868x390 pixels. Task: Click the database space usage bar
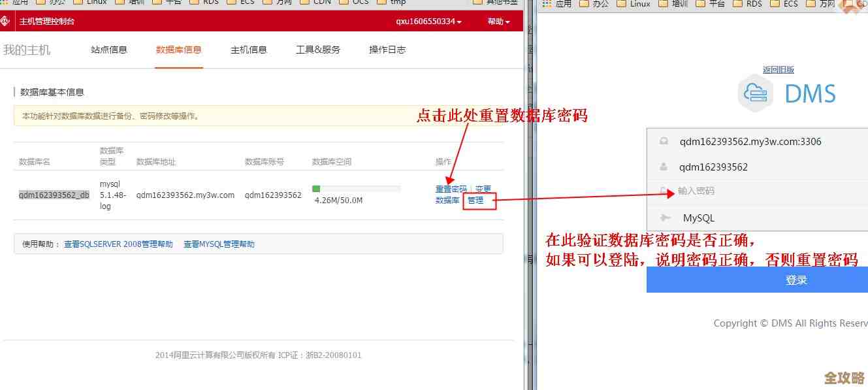pos(357,187)
